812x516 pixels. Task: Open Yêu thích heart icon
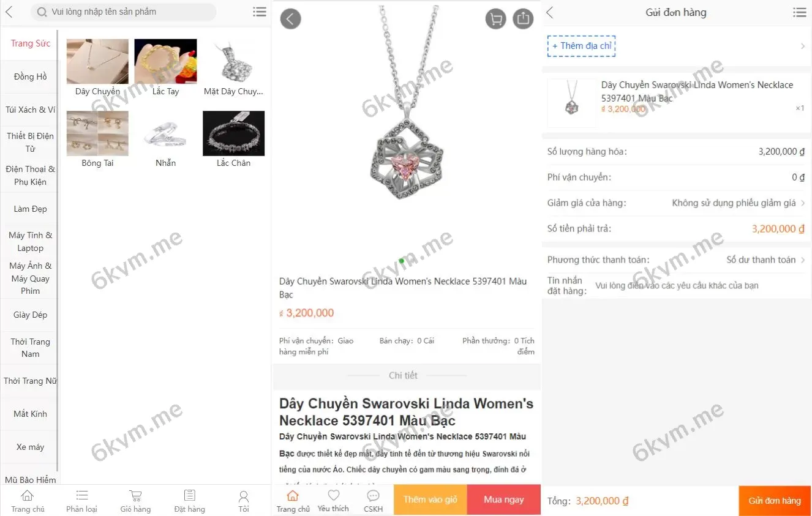[x=333, y=501]
